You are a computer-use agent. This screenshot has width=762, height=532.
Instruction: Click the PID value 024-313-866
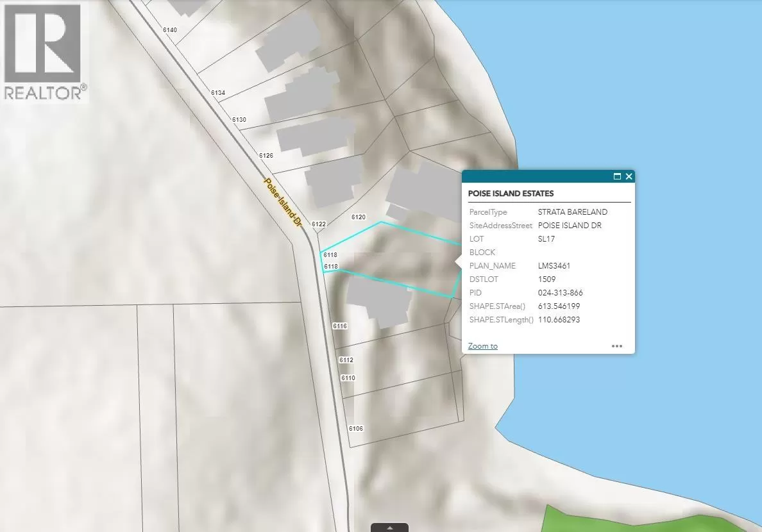[x=561, y=292]
